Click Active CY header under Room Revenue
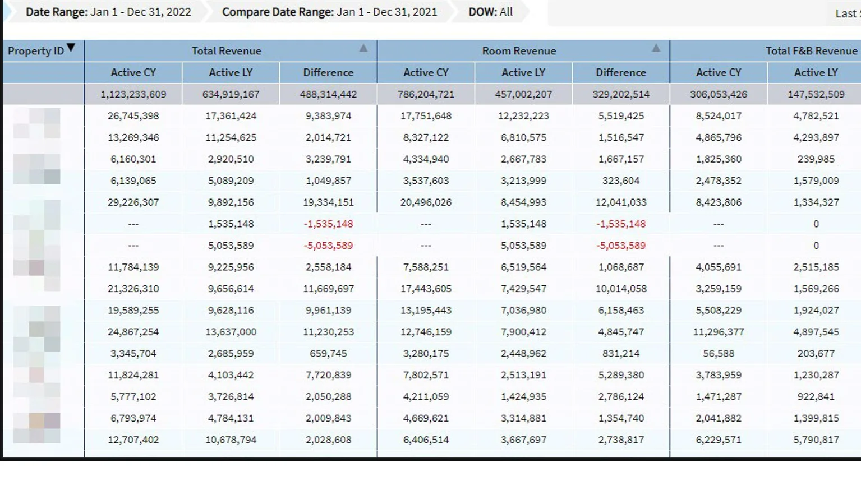The height and width of the screenshot is (504, 861). point(426,72)
